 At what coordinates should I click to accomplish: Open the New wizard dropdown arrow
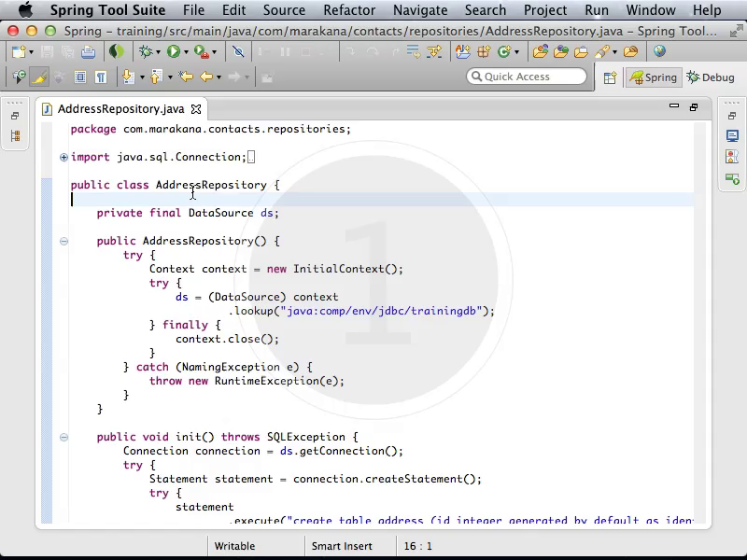31,52
